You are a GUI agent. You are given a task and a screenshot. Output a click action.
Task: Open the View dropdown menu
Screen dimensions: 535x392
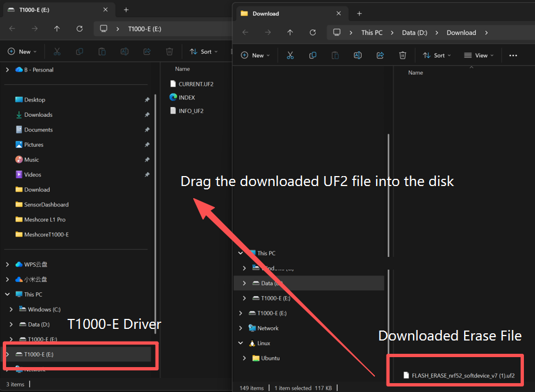(480, 55)
